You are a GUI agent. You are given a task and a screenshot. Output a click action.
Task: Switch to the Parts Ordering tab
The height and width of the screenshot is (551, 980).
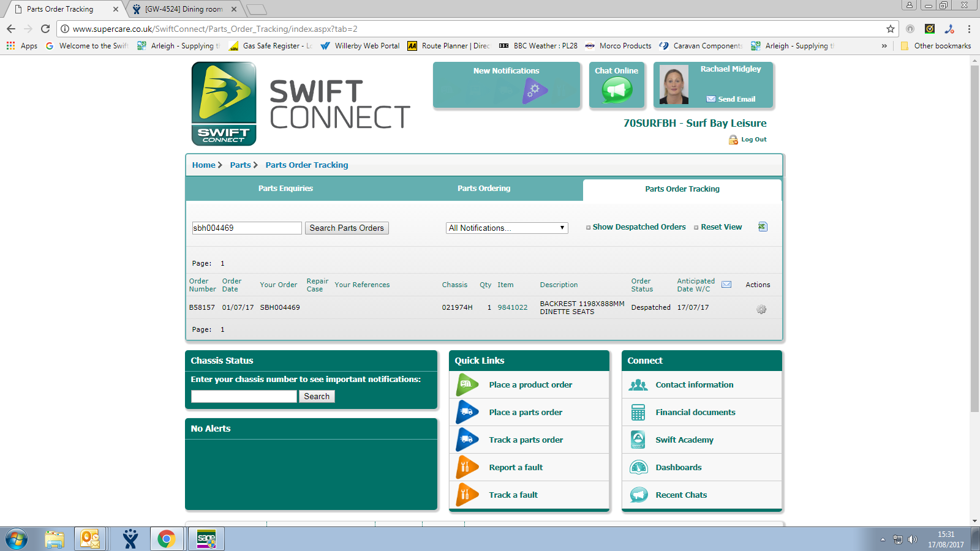click(484, 189)
